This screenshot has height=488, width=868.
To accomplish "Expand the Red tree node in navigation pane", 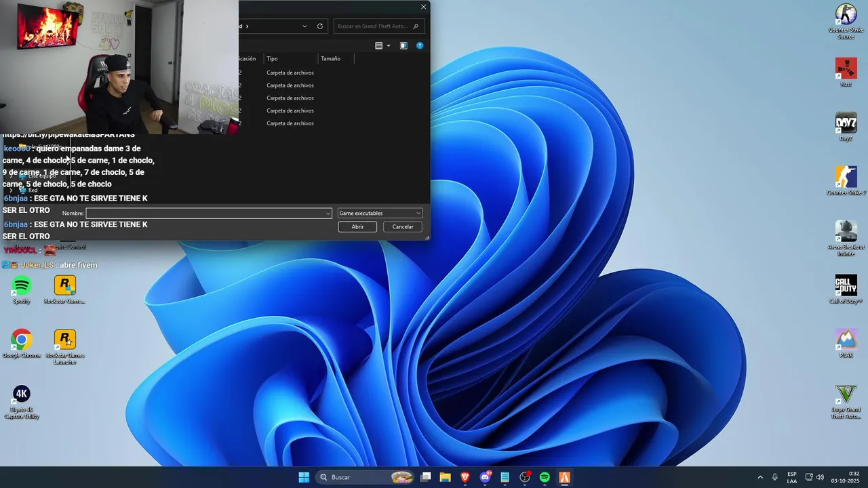I will click(10, 190).
